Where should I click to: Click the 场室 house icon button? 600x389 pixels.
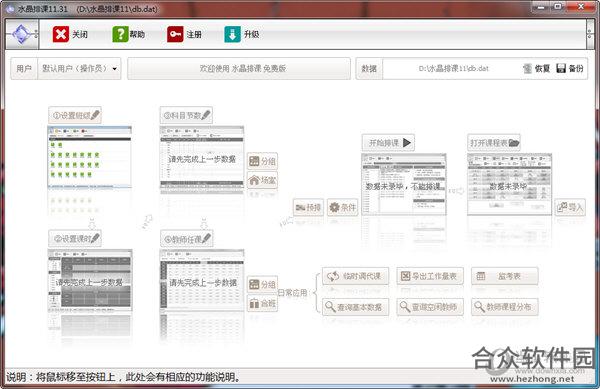(x=262, y=180)
